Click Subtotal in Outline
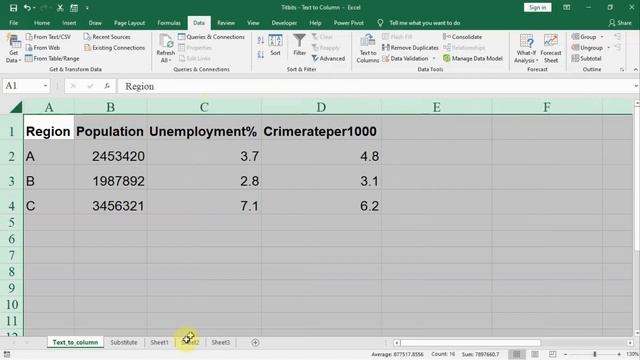 [587, 58]
